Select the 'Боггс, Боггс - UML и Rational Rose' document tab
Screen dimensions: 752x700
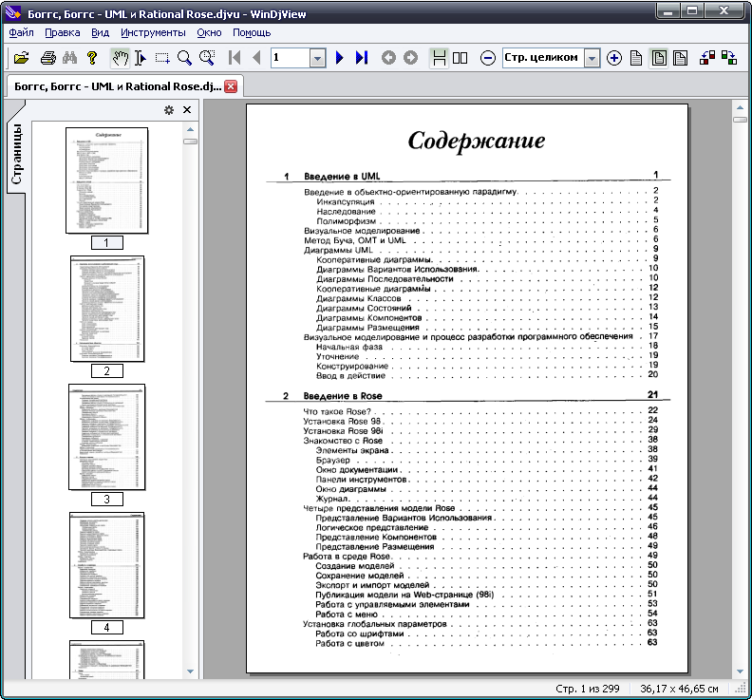pos(118,86)
